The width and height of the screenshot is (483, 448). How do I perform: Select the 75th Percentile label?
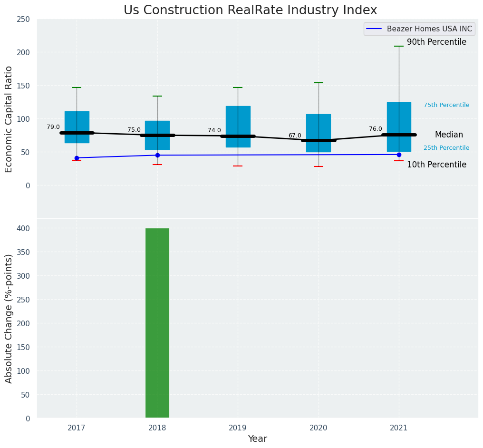tap(446, 105)
